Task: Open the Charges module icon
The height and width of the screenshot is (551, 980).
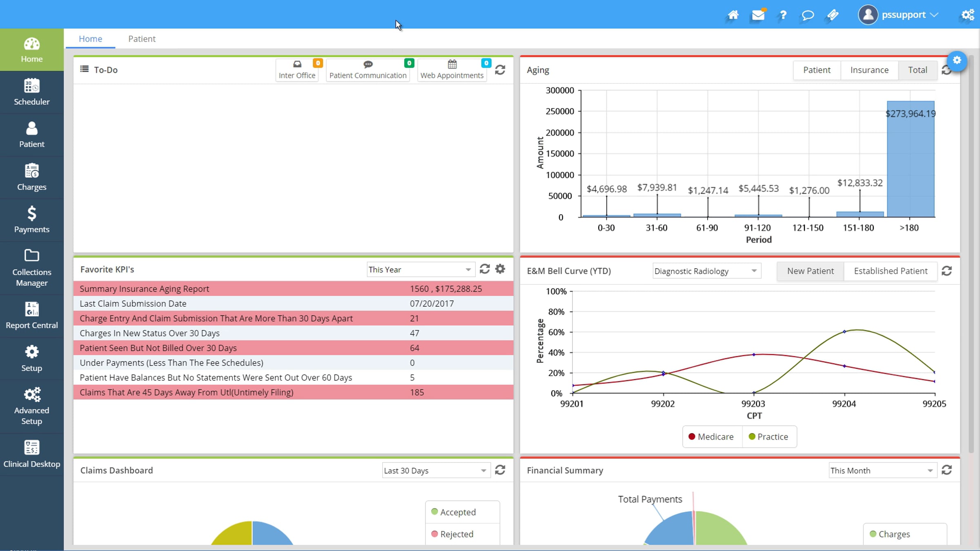Action: coord(31,171)
